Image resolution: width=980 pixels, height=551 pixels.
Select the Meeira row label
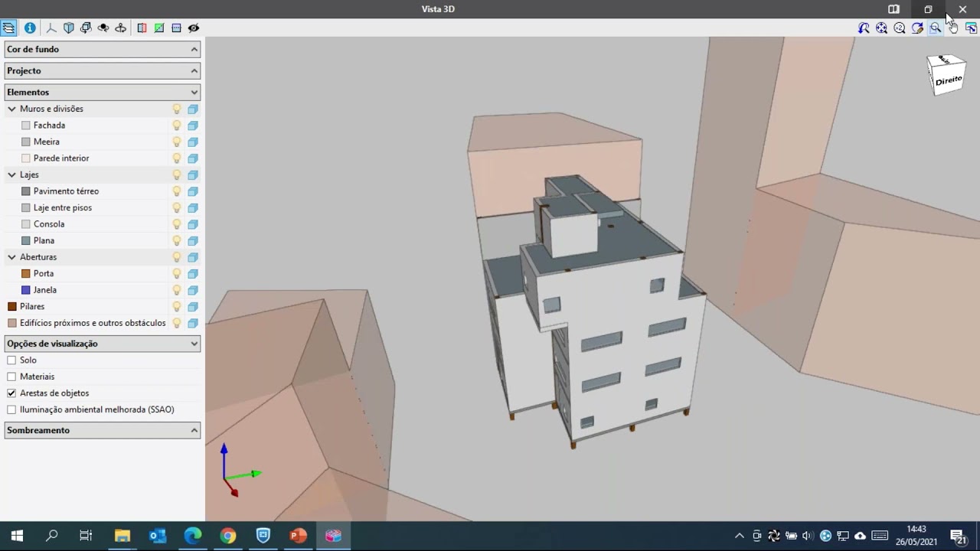pyautogui.click(x=47, y=142)
